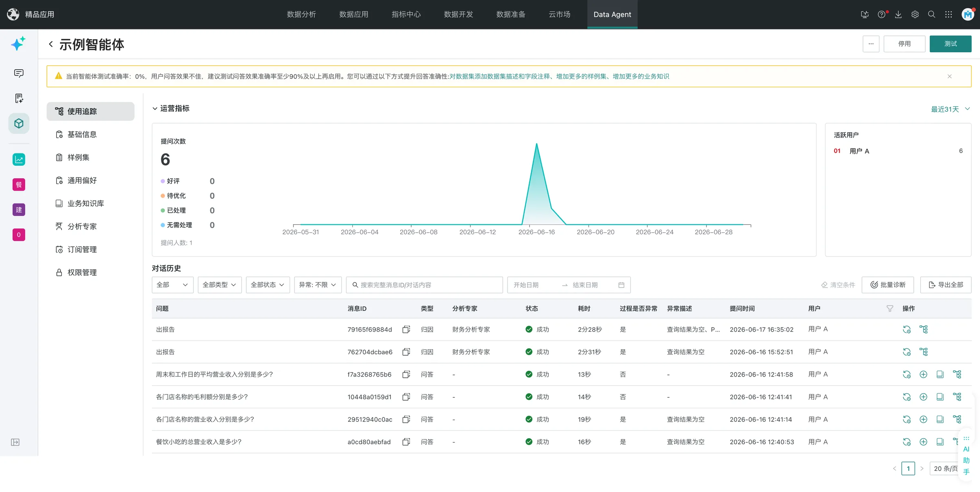Open the settings gear in top bar
This screenshot has width=980, height=492.
click(915, 15)
